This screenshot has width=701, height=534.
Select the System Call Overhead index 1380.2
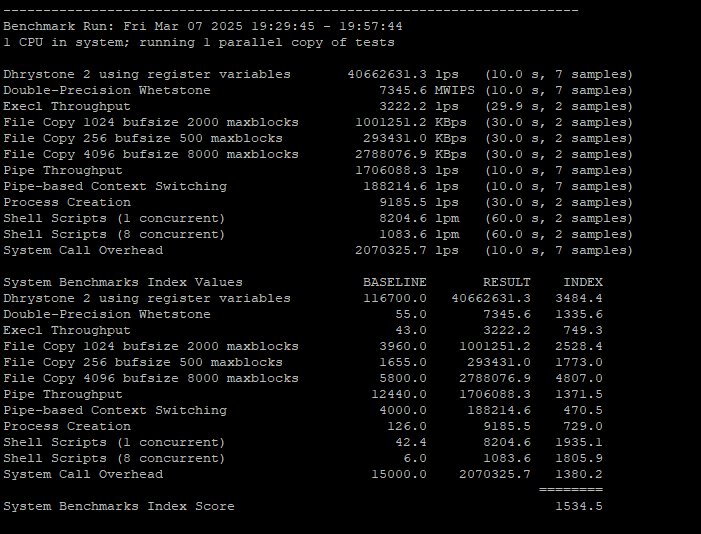tap(578, 475)
